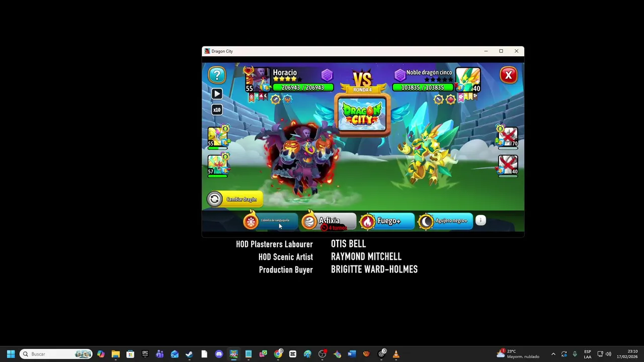Open Discord from the taskbar
The width and height of the screenshot is (644, 362).
point(219,354)
